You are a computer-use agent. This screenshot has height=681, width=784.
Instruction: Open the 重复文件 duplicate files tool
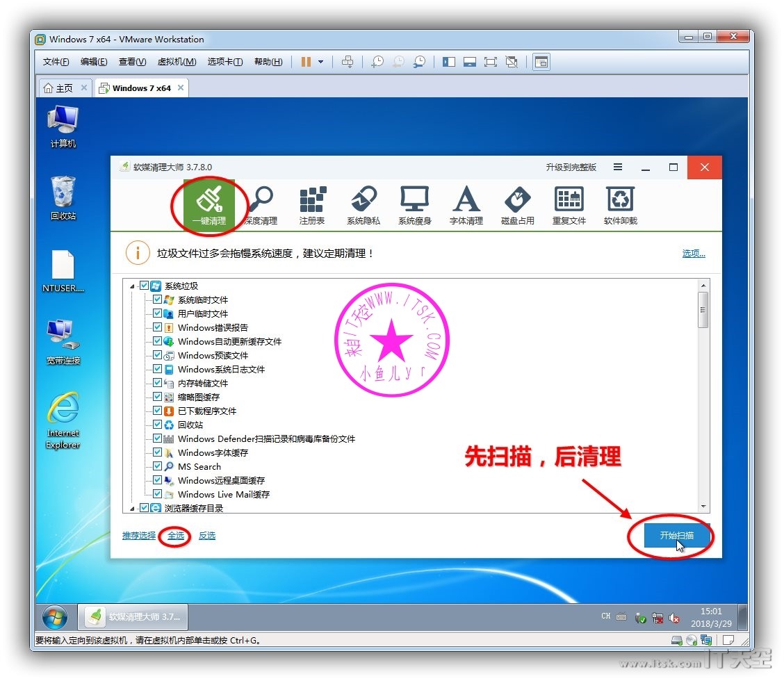point(569,204)
